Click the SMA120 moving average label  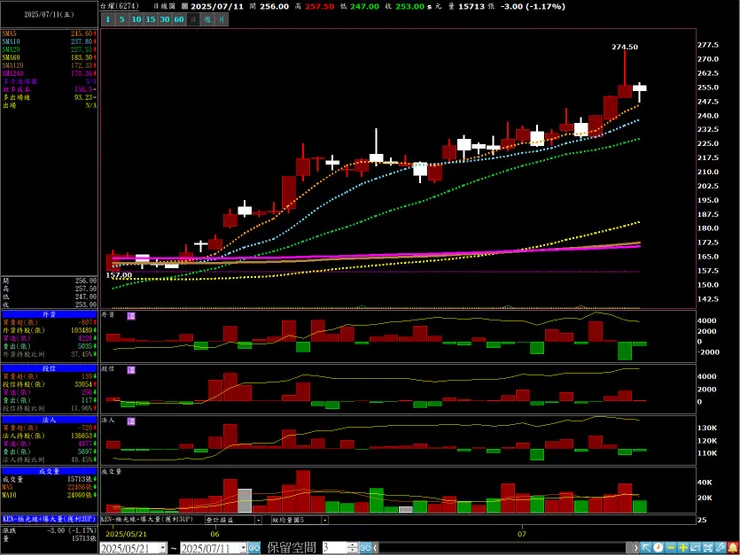pos(12,65)
